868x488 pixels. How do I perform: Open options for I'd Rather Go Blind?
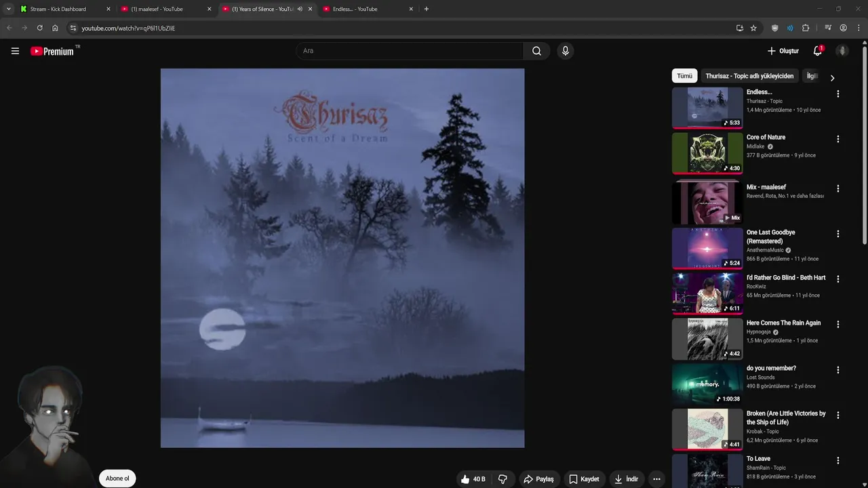point(838,279)
